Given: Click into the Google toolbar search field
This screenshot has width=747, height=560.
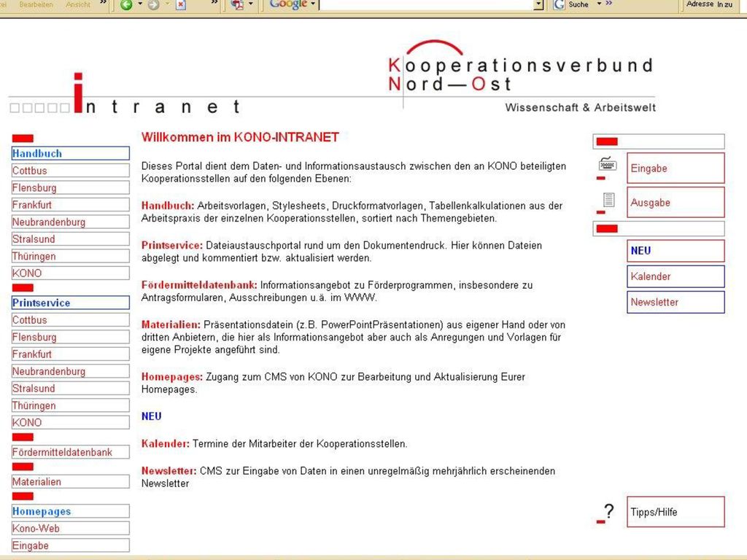Looking at the screenshot, I should tap(426, 5).
